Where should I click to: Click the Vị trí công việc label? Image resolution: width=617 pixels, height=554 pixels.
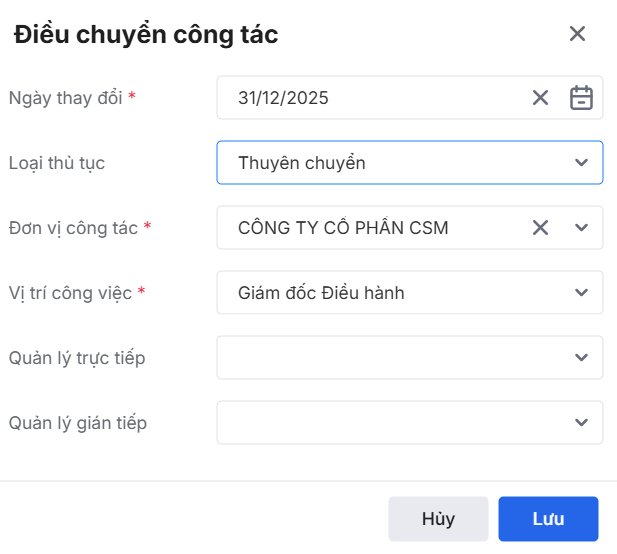click(70, 293)
